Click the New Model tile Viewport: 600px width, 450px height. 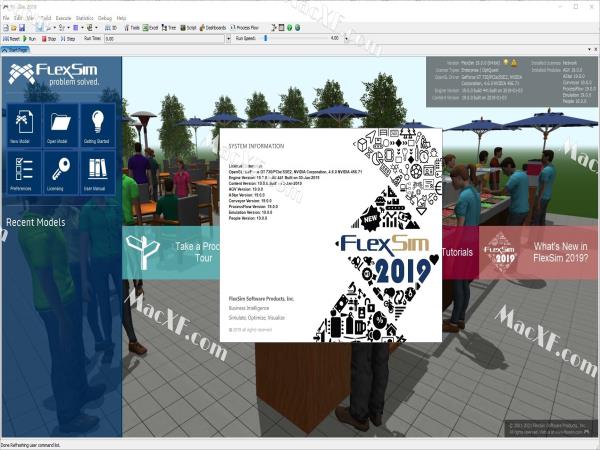coord(24,125)
